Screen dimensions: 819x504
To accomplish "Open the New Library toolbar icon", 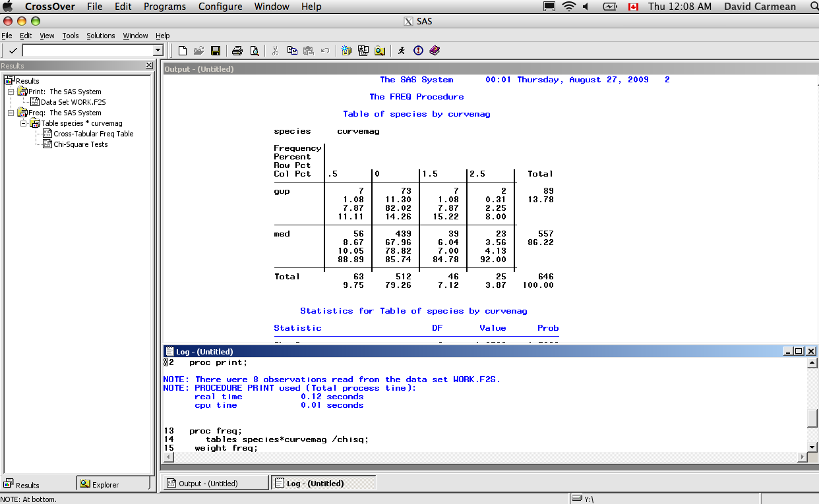I will point(346,50).
